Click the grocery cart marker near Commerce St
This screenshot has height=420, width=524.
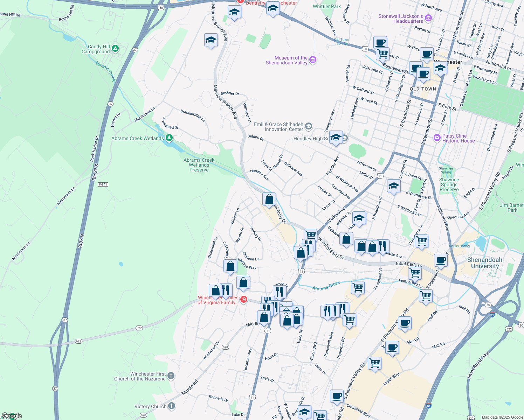pyautogui.click(x=421, y=241)
